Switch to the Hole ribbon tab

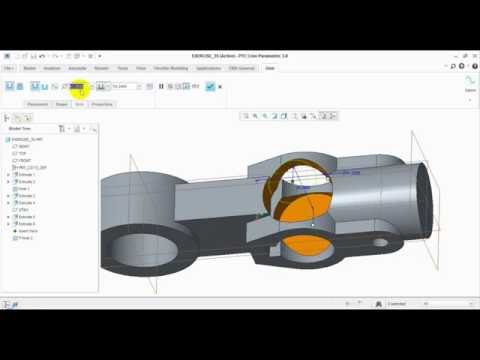270,68
